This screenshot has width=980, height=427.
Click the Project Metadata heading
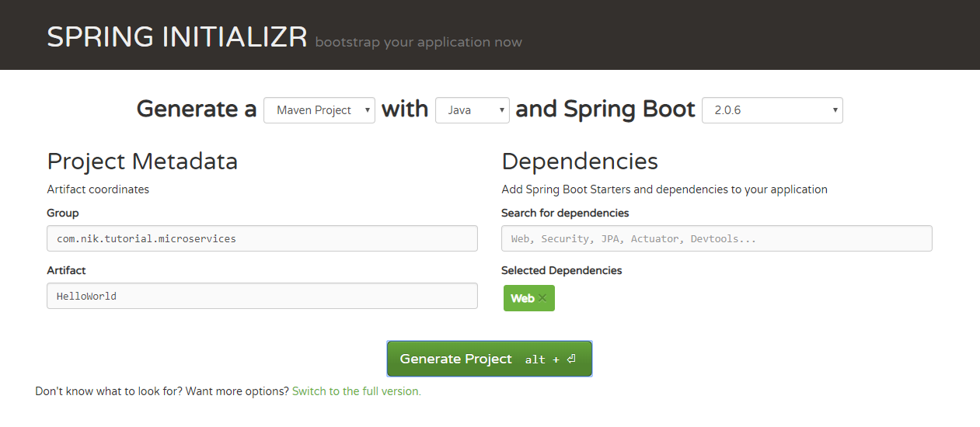pos(142,161)
